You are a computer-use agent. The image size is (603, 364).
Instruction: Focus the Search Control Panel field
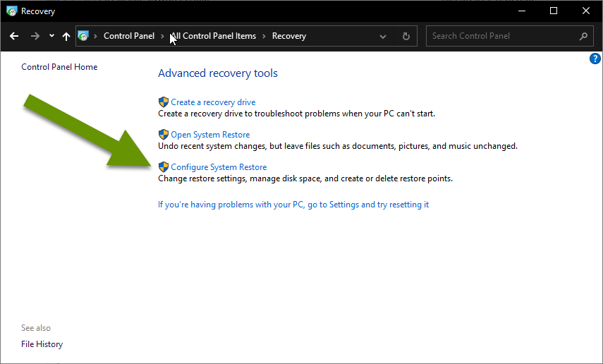point(509,36)
